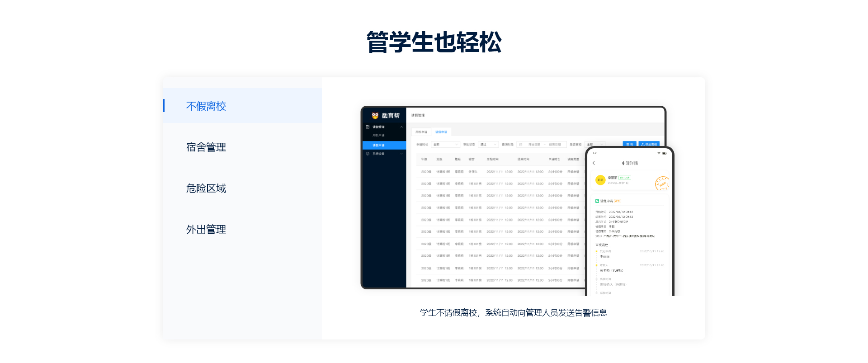Click the blue 查询 button

point(629,144)
